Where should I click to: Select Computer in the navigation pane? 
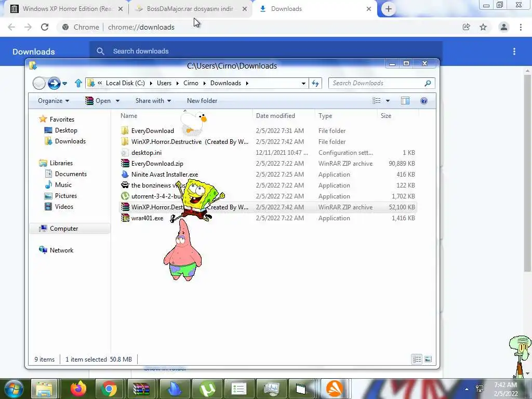pyautogui.click(x=64, y=229)
